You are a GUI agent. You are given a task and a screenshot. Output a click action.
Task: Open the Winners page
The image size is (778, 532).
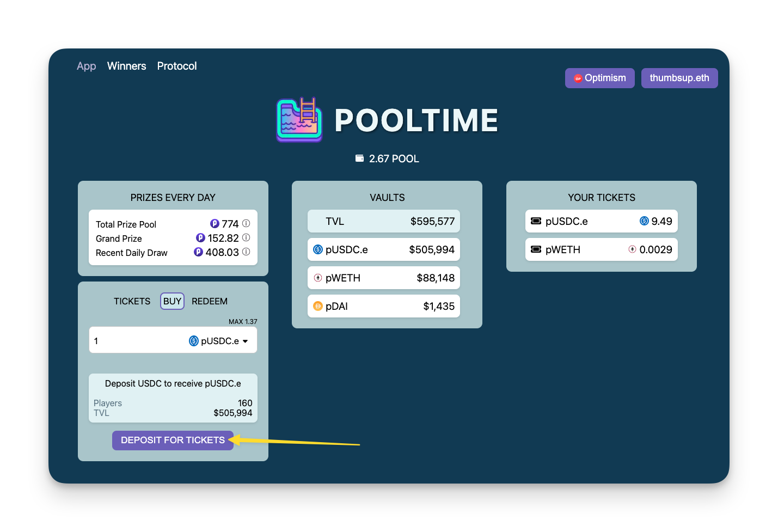(126, 66)
